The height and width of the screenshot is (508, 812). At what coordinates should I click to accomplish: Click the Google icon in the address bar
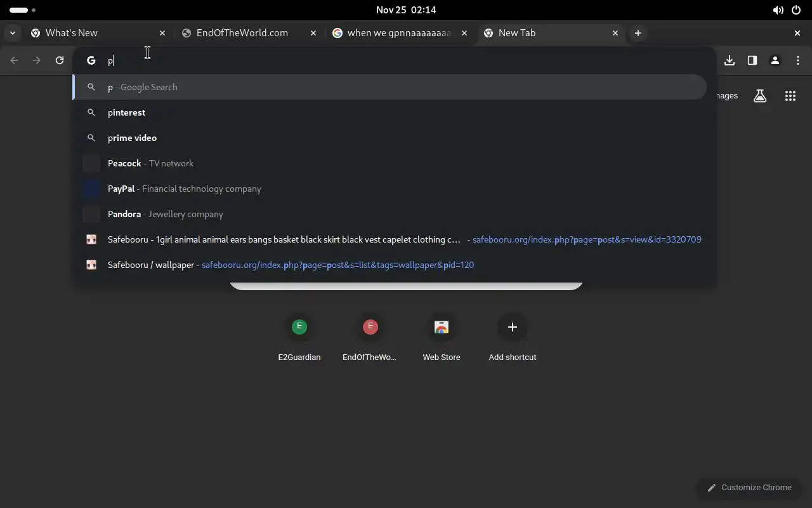pyautogui.click(x=91, y=60)
